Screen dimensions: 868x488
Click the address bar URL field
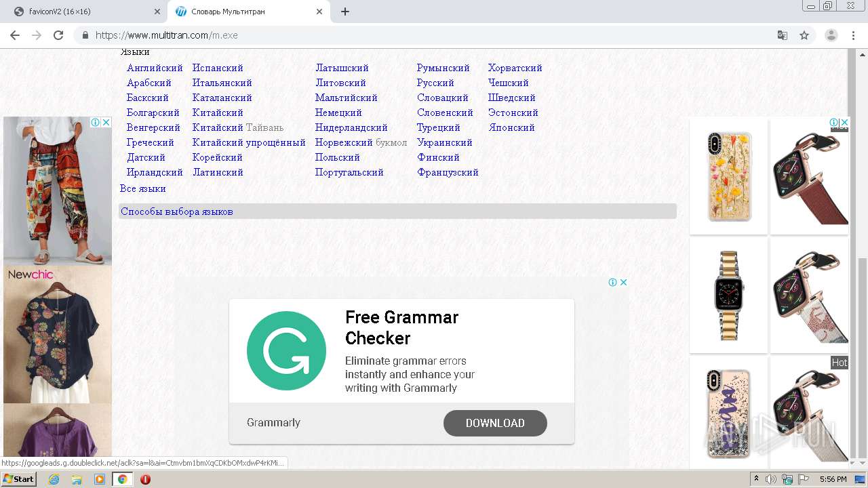[434, 35]
